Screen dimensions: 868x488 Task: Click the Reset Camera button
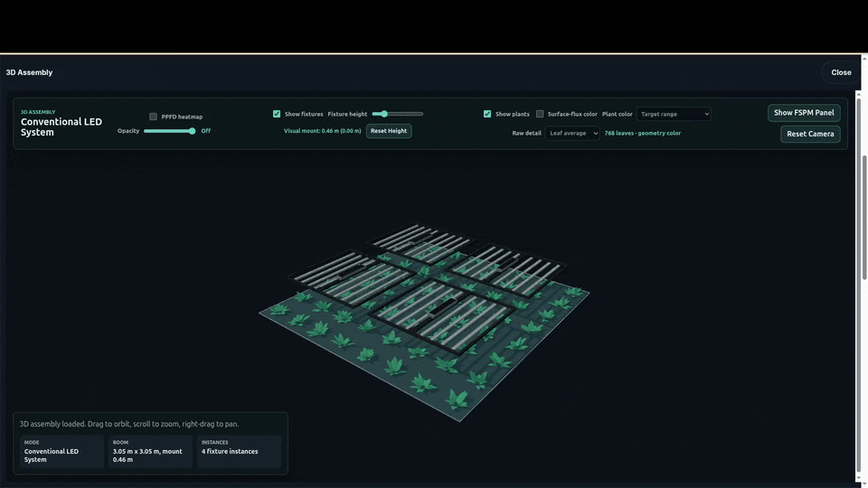810,134
